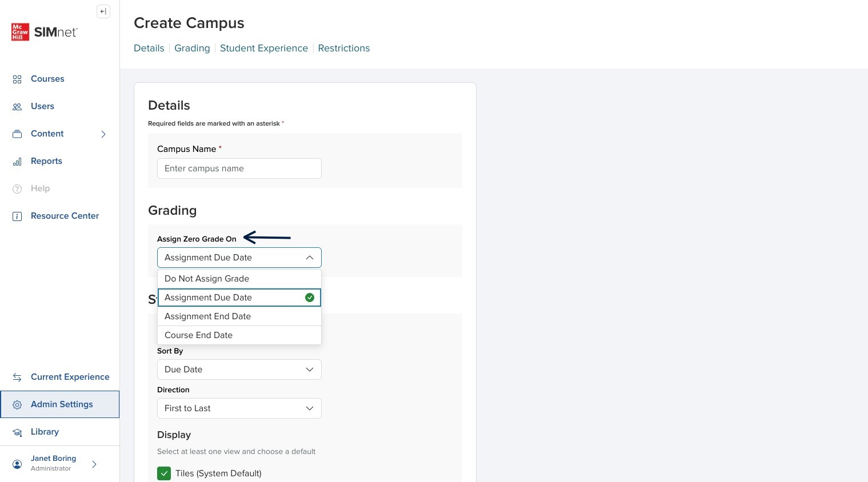The image size is (868, 482).
Task: Go to Restrictions section link
Action: click(x=344, y=48)
